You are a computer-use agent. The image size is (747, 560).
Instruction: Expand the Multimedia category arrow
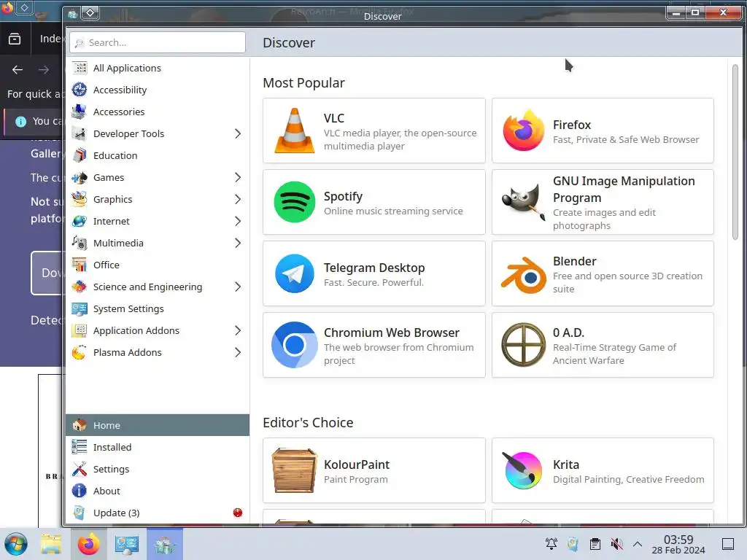click(x=238, y=244)
